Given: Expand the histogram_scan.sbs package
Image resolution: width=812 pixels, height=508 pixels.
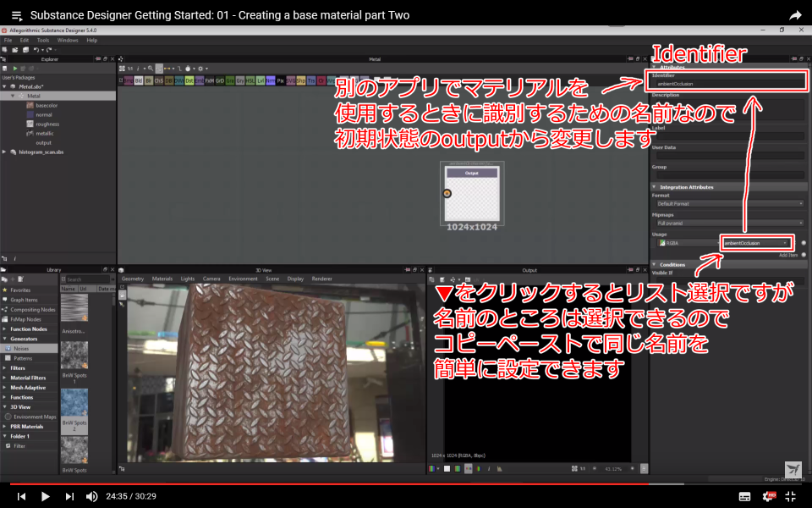Looking at the screenshot, I should pos(5,152).
